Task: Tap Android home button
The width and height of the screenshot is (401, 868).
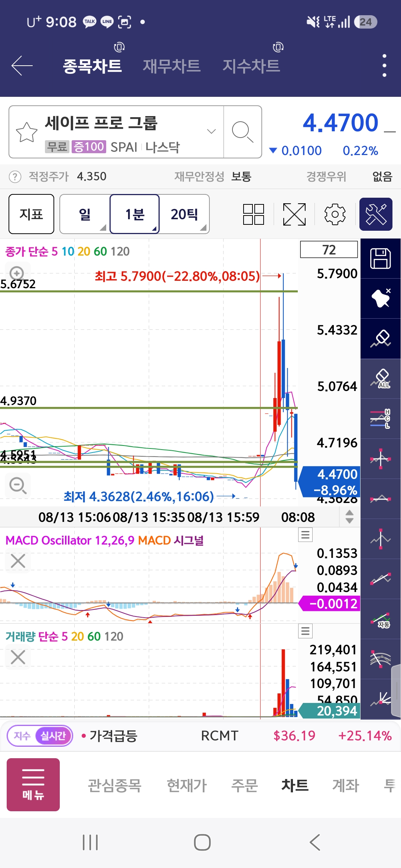Action: click(202, 842)
